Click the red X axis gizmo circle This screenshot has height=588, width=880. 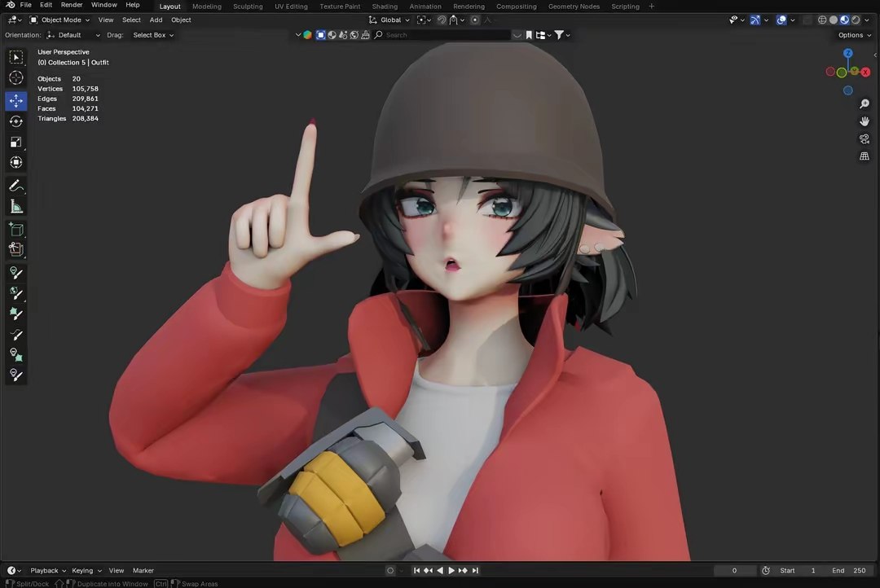pos(865,72)
